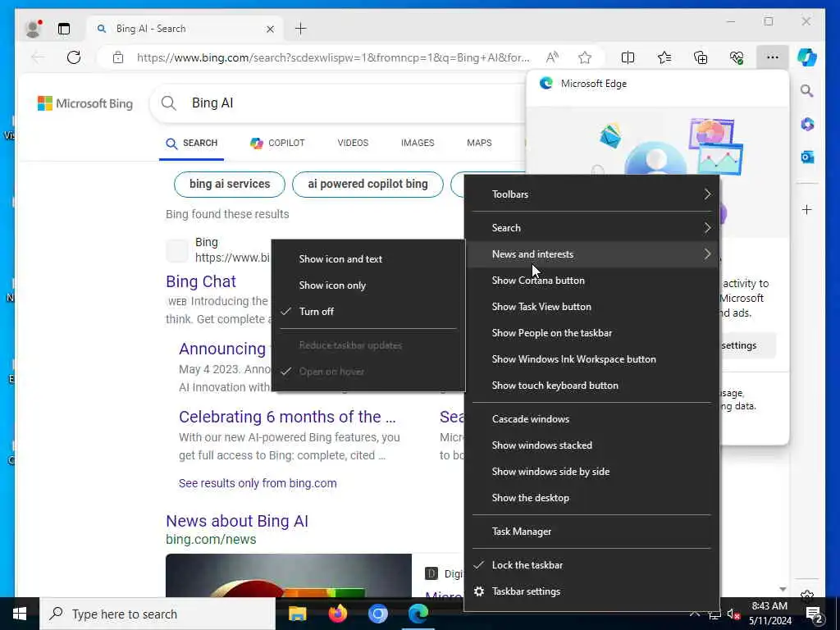Screen dimensions: 840x630
Task: Open Windows Start button
Action: pyautogui.click(x=20, y=614)
